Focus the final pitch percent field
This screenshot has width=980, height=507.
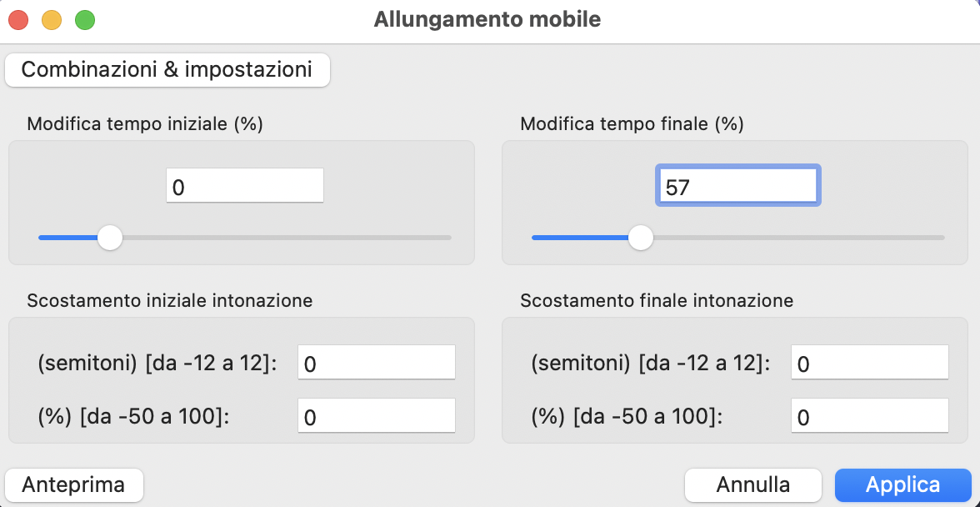870,416
